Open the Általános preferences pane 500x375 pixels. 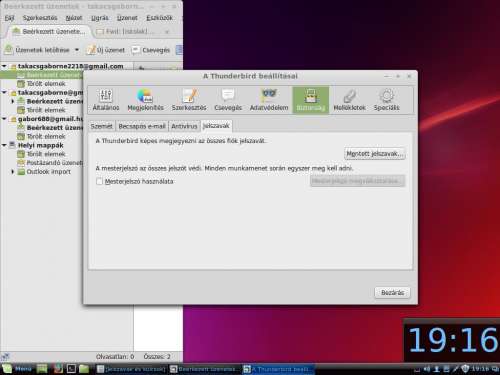pyautogui.click(x=106, y=100)
